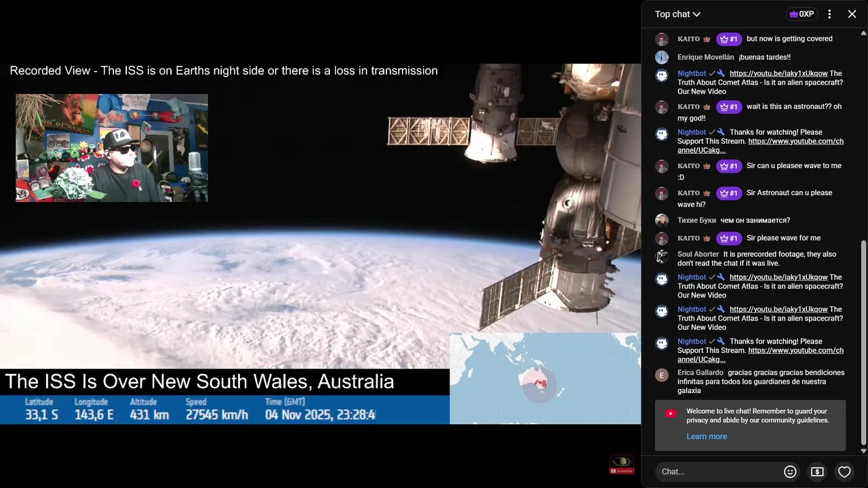The height and width of the screenshot is (488, 868).
Task: Click Soul Aborter's avatar
Action: [662, 256]
